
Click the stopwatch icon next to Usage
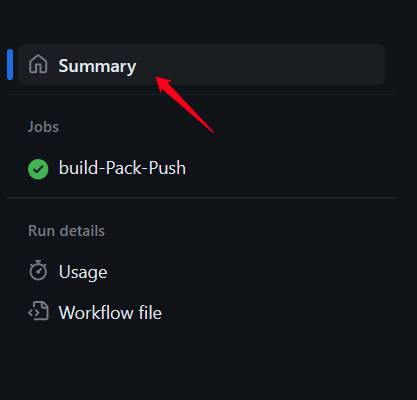[x=38, y=270]
